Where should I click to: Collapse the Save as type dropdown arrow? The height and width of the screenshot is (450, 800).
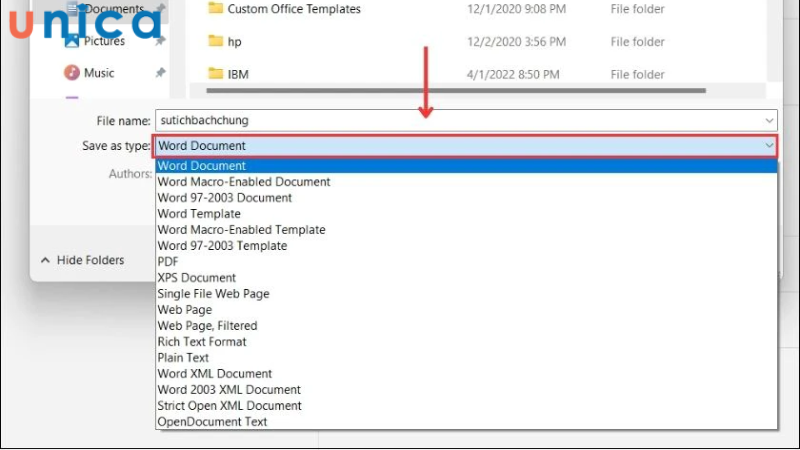pyautogui.click(x=768, y=146)
